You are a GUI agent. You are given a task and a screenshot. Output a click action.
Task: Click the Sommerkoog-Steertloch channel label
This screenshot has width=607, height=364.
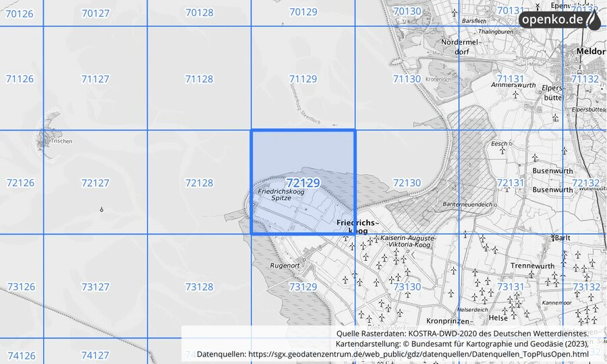click(x=305, y=104)
